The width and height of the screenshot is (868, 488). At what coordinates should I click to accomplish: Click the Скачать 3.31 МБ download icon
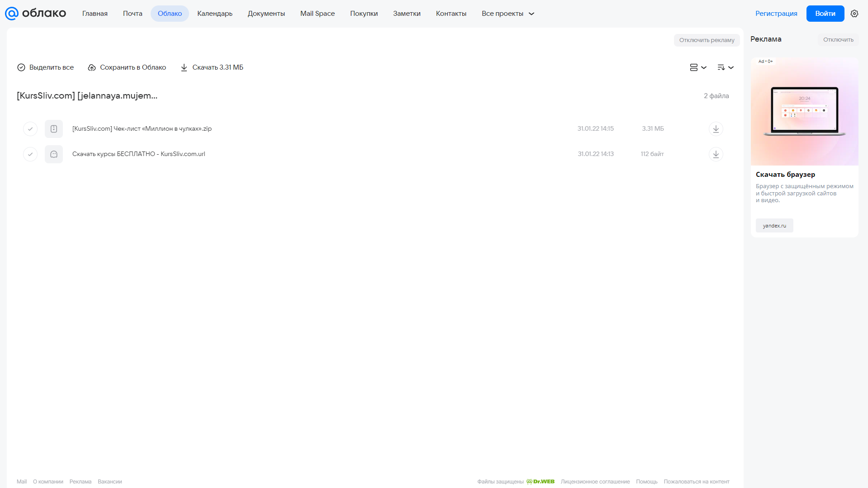(x=184, y=67)
